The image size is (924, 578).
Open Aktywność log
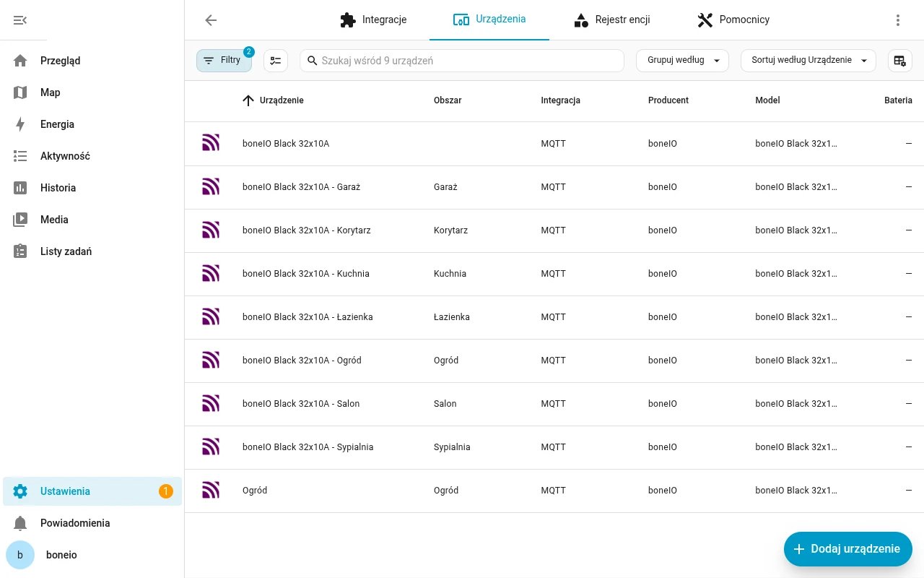(92, 156)
